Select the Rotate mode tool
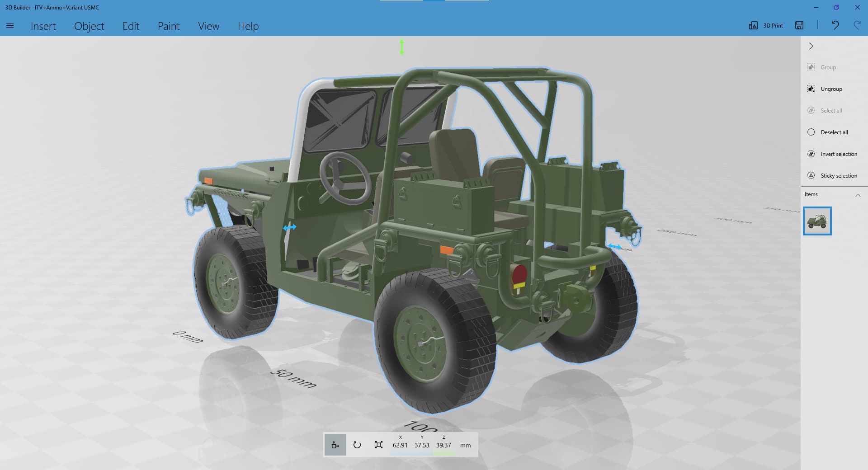Screen dimensions: 868x470 point(357,445)
